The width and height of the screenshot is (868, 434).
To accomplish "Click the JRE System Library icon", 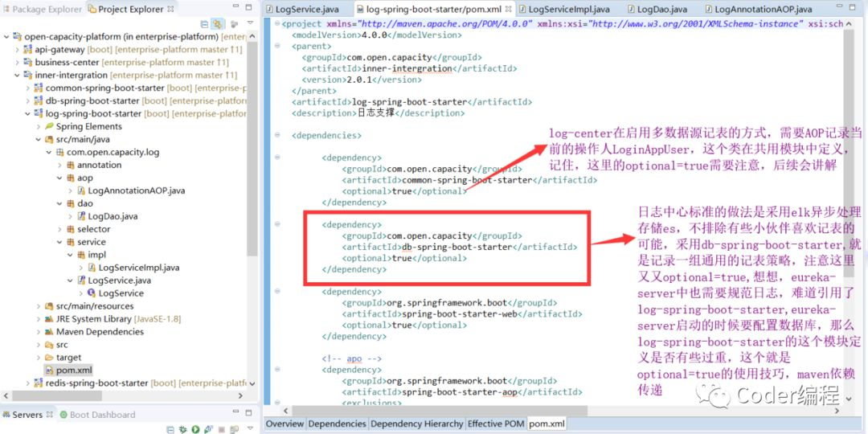I will (x=49, y=319).
